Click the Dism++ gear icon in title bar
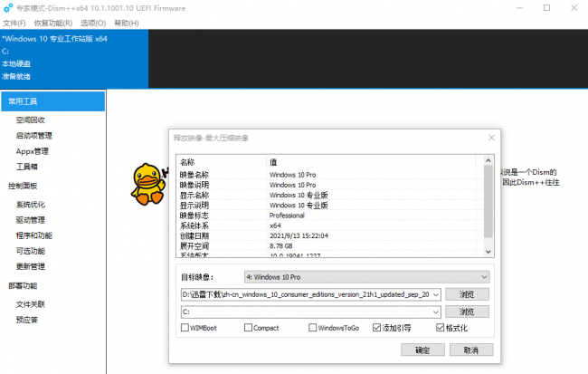Screen dimensions: 588x374 pos(8,8)
